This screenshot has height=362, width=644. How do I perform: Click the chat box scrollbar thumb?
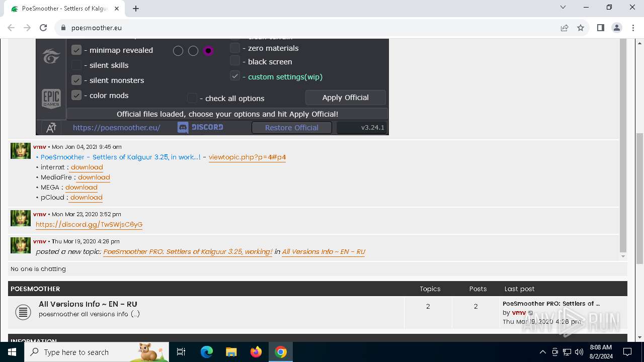pos(623,145)
